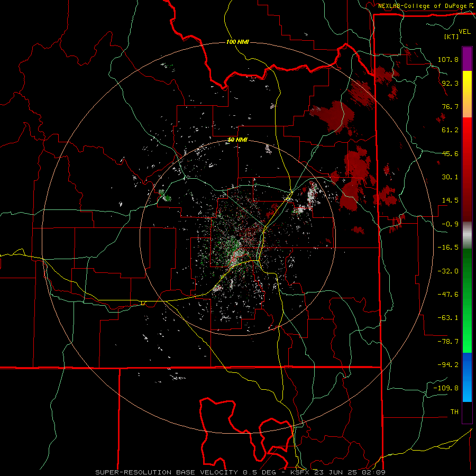The image size is (476, 476).
Task: Click the 14.5 value on the velocity scale
Action: (450, 200)
